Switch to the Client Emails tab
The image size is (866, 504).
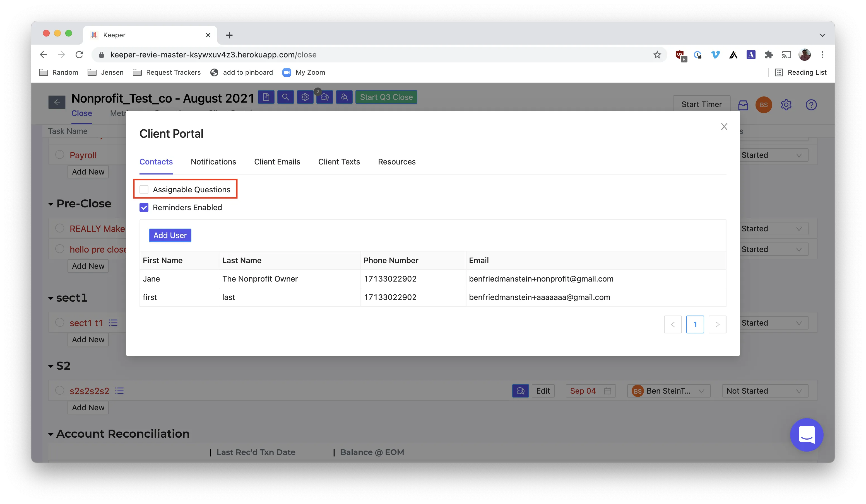277,162
